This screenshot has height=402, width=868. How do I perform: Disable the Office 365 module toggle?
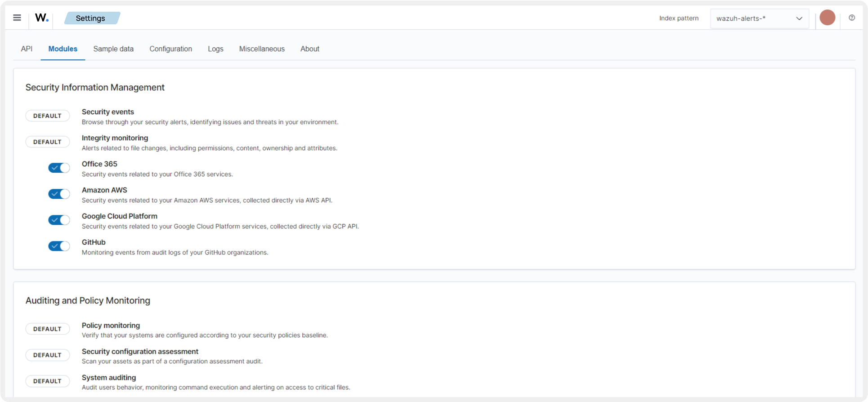point(59,168)
